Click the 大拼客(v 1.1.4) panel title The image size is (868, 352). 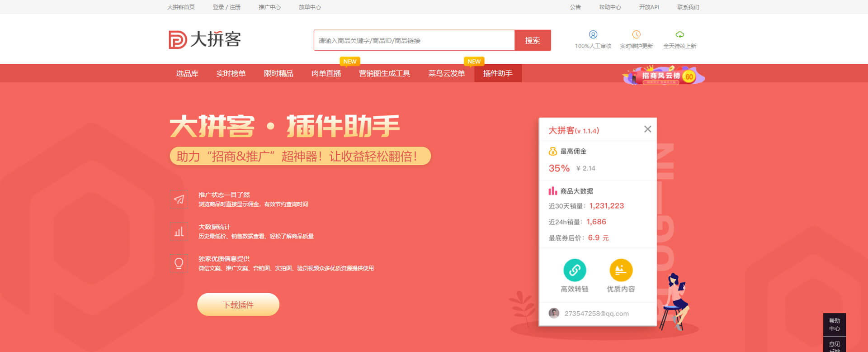(x=574, y=130)
